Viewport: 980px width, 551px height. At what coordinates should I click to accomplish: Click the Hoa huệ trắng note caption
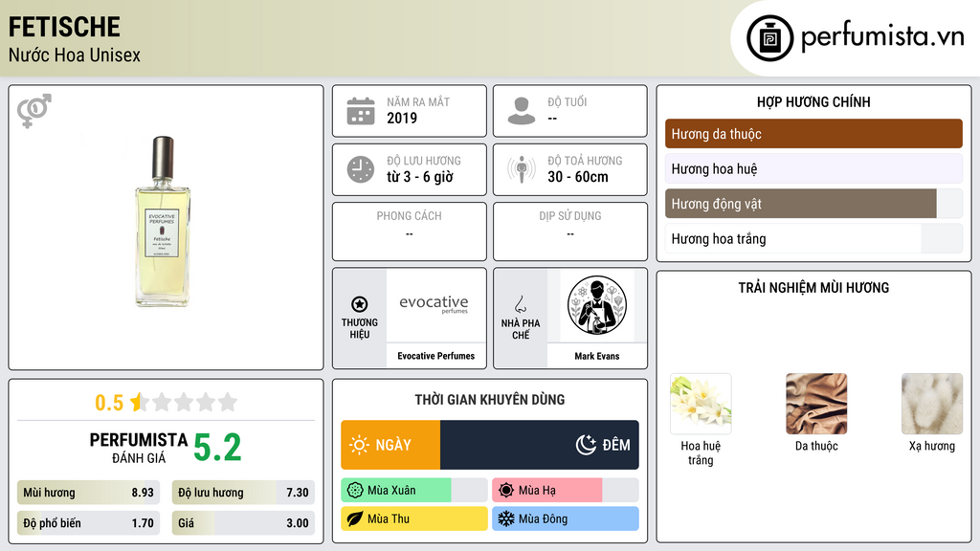pyautogui.click(x=701, y=452)
